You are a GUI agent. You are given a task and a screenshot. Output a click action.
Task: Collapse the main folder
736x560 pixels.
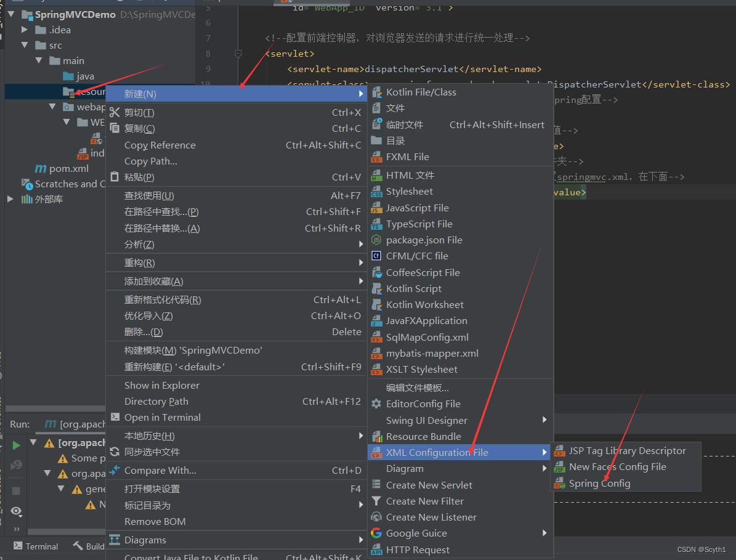38,60
